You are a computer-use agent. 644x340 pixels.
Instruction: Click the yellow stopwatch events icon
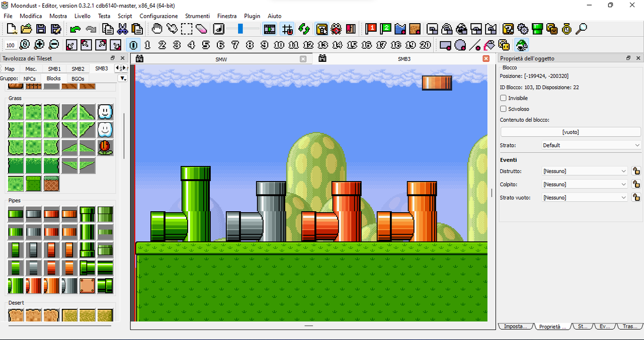567,29
